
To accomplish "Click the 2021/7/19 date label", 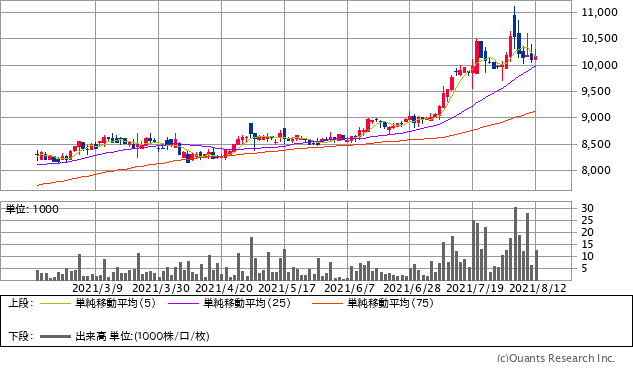I will pos(475,288).
